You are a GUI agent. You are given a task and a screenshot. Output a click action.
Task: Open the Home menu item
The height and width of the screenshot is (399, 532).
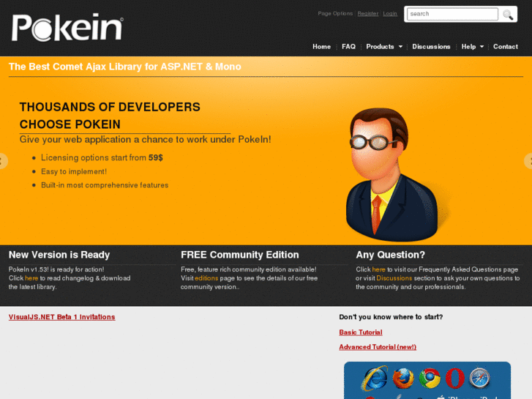[x=322, y=47]
